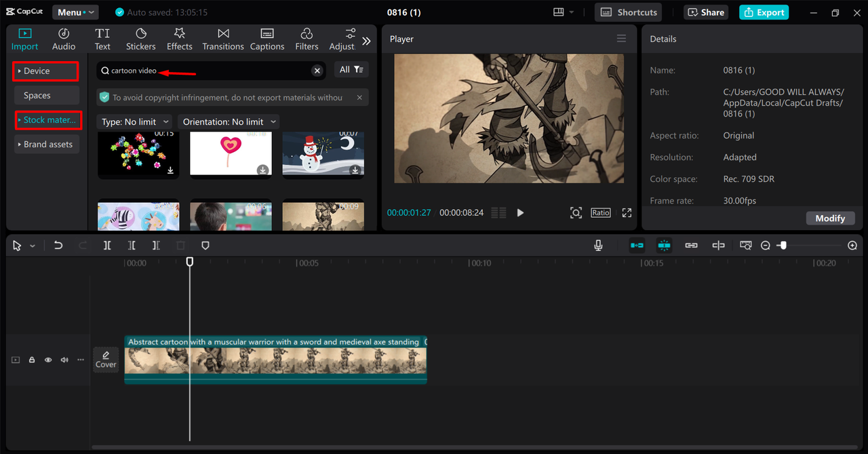Click the Share button

705,12
